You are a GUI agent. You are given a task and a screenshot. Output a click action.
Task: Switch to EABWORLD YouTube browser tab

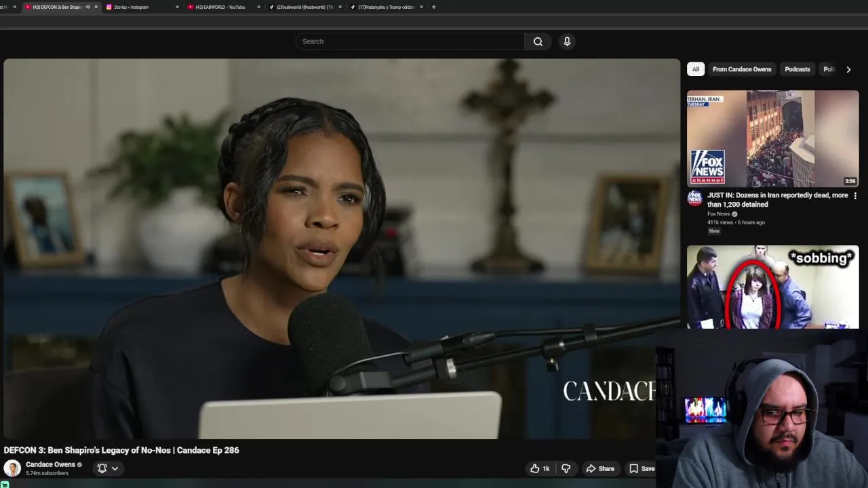pyautogui.click(x=221, y=7)
